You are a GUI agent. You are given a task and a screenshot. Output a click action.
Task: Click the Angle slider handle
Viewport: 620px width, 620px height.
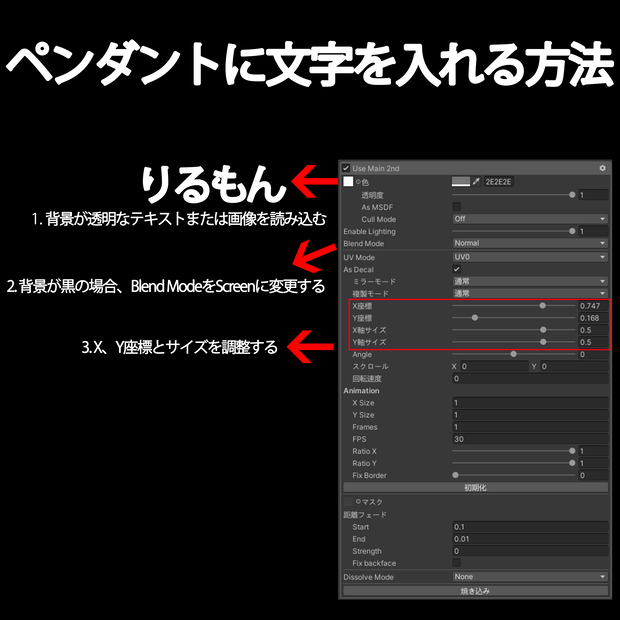(513, 354)
